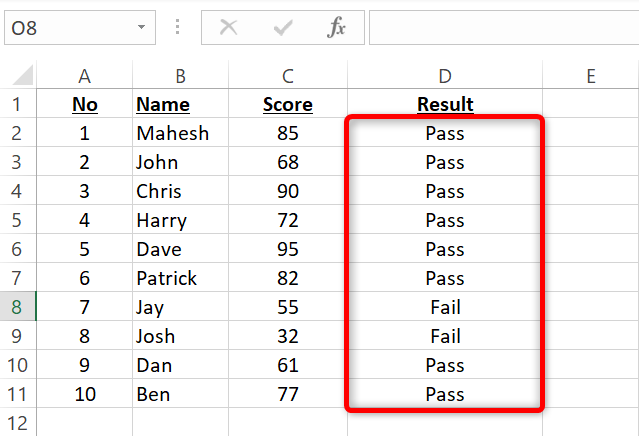Expand the Name Box dropdown arrow
Screen dimensions: 639x436
(x=141, y=28)
